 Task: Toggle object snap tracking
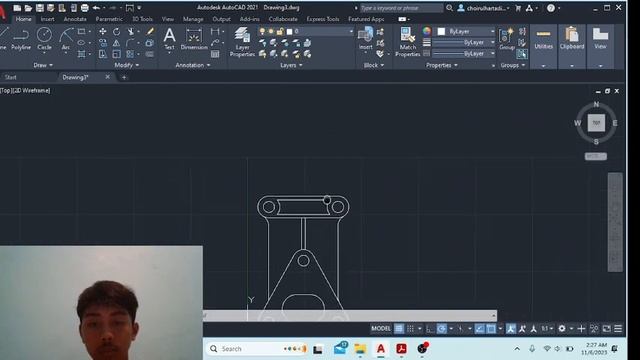click(x=480, y=329)
